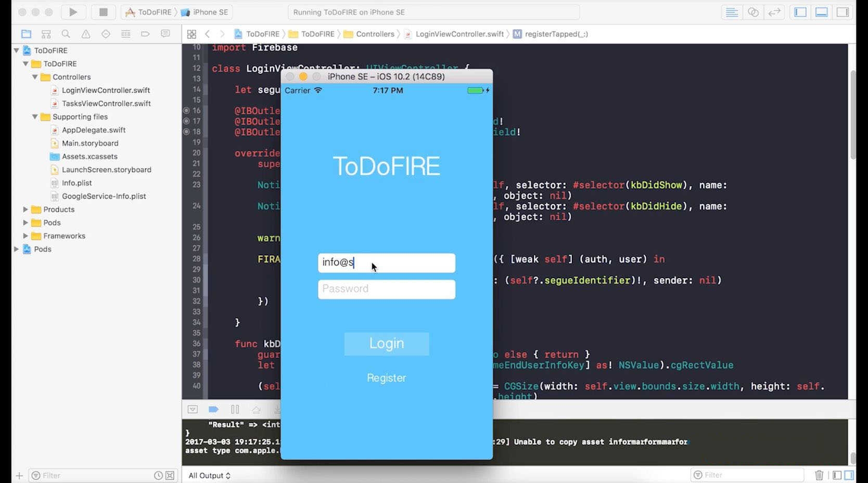The width and height of the screenshot is (868, 483).
Task: Click the email field containing info@s
Action: [387, 263]
